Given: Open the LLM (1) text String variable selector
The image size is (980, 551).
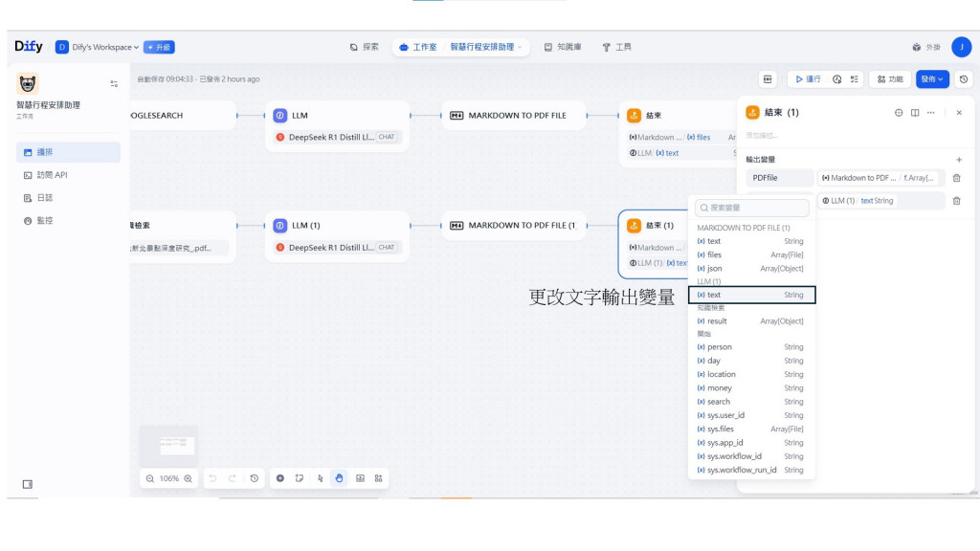Looking at the screenshot, I should click(x=880, y=201).
